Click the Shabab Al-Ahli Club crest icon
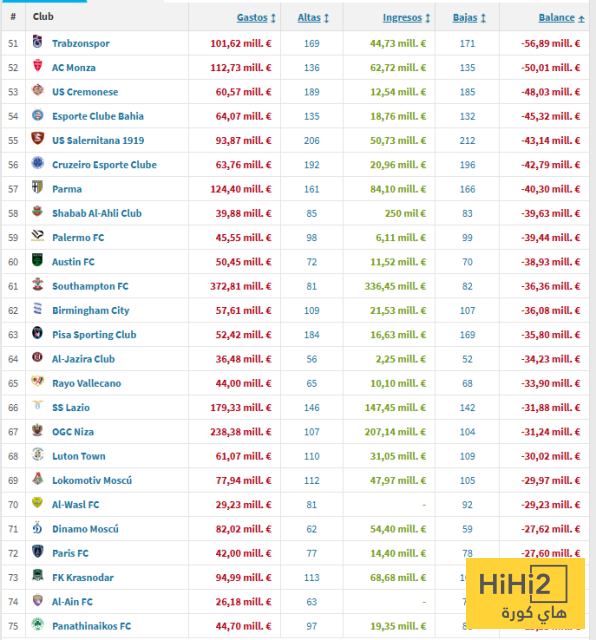 coord(38,211)
